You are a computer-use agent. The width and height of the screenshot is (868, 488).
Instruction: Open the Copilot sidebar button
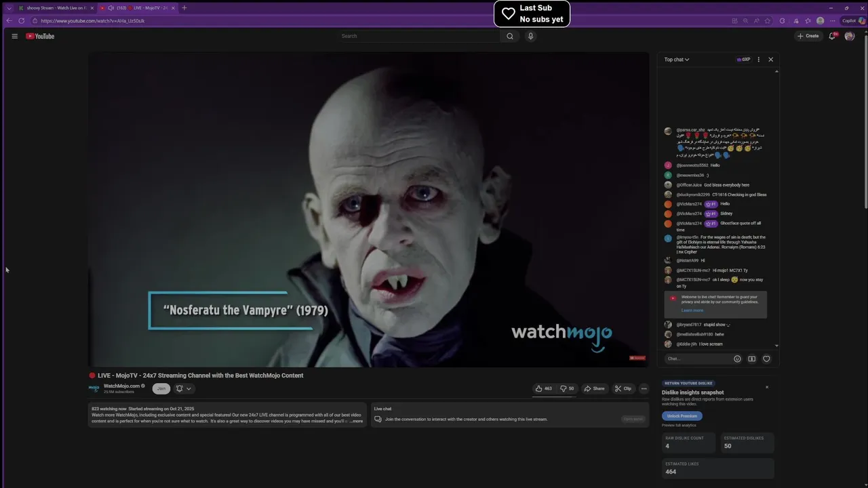tap(853, 20)
